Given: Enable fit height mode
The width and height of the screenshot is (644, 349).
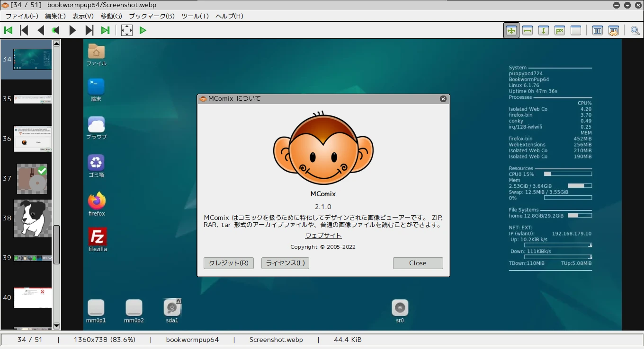Looking at the screenshot, I should point(544,30).
